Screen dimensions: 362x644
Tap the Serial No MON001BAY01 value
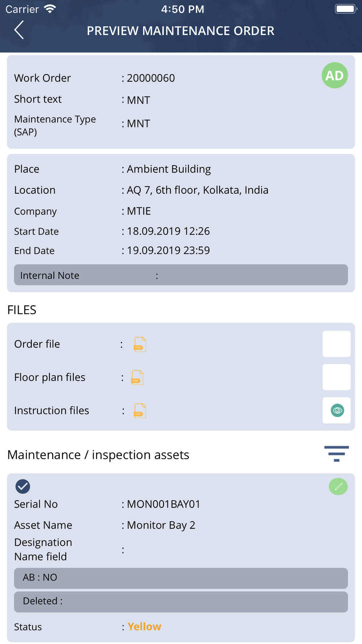click(x=163, y=504)
